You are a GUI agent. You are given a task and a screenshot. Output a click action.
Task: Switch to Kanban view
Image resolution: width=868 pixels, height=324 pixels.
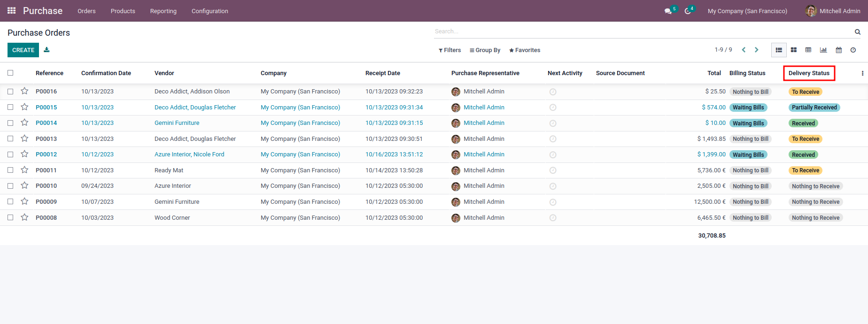tap(794, 50)
